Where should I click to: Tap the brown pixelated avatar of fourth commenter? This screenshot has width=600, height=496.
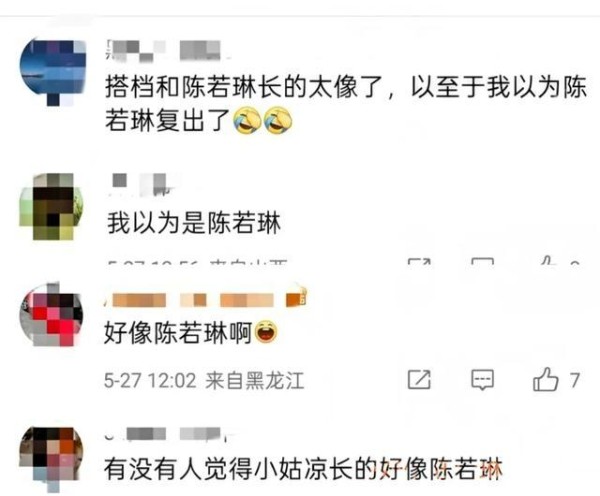51,458
